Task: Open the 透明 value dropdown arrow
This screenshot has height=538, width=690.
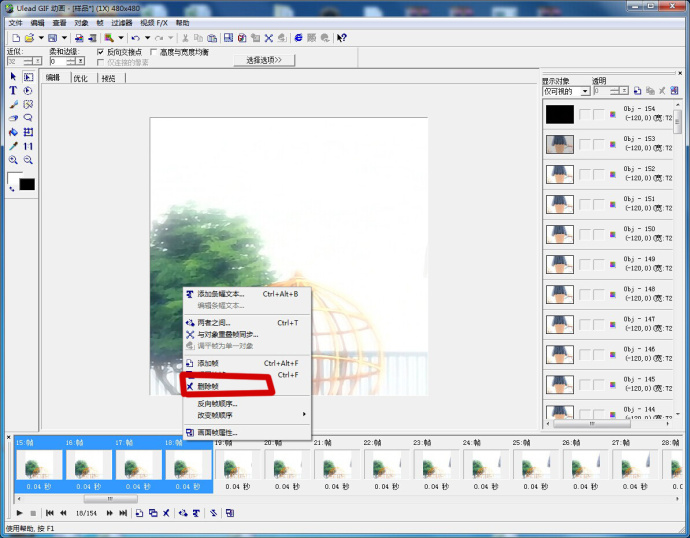Action: [x=624, y=91]
